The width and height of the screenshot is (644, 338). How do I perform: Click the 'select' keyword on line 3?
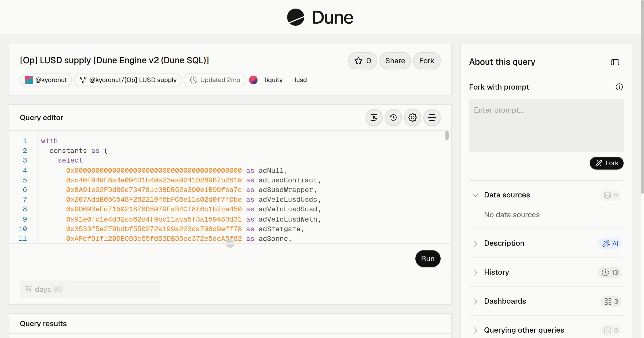[70, 160]
